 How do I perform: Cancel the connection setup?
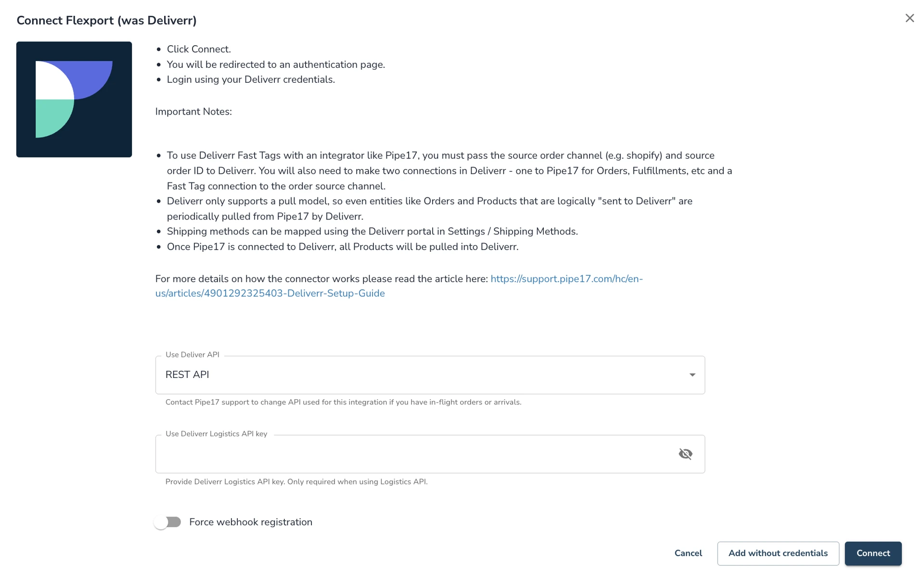pos(688,553)
